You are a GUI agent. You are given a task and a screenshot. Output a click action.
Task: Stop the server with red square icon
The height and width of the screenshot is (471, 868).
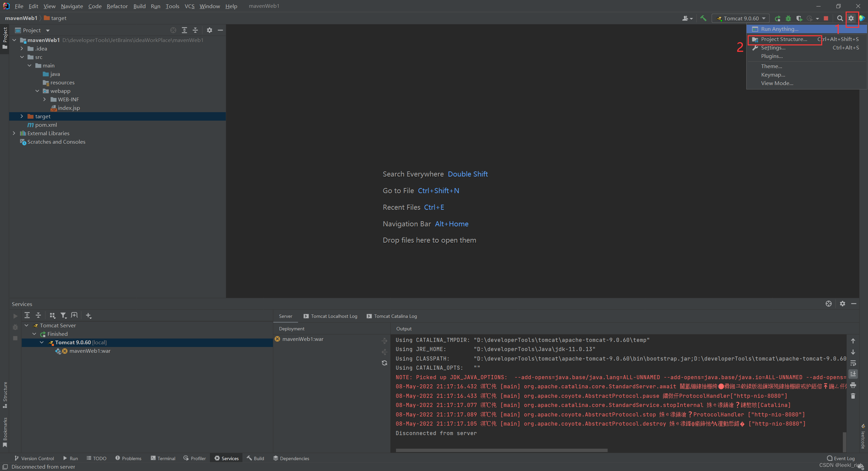[x=826, y=18]
